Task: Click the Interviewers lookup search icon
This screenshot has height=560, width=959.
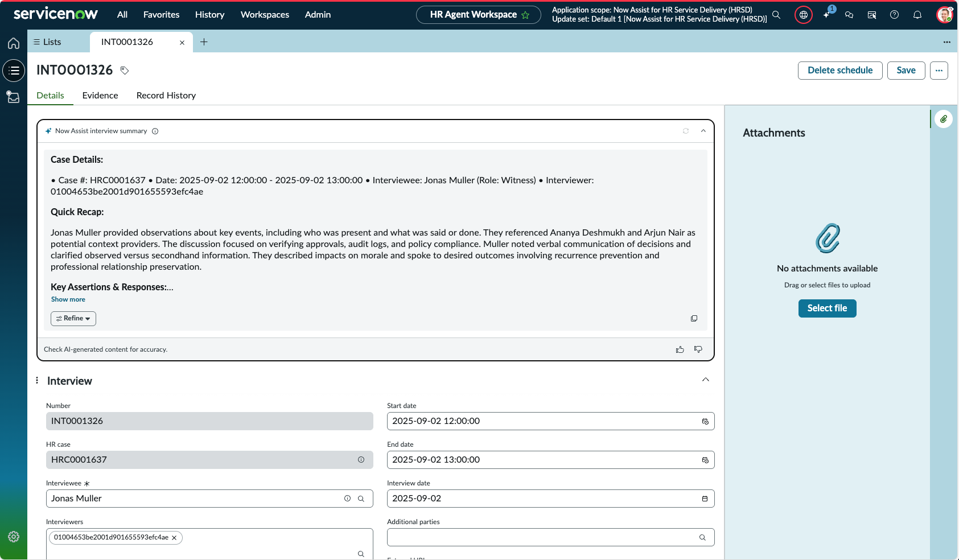Action: pyautogui.click(x=361, y=554)
